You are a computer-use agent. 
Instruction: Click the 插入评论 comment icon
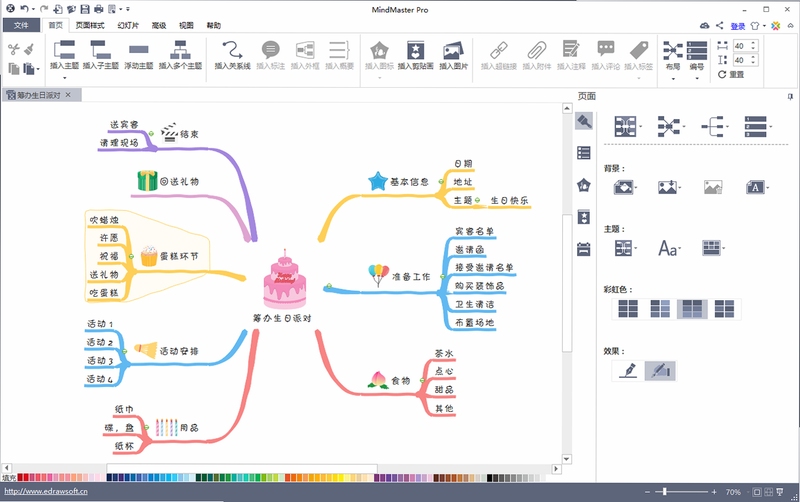(606, 49)
